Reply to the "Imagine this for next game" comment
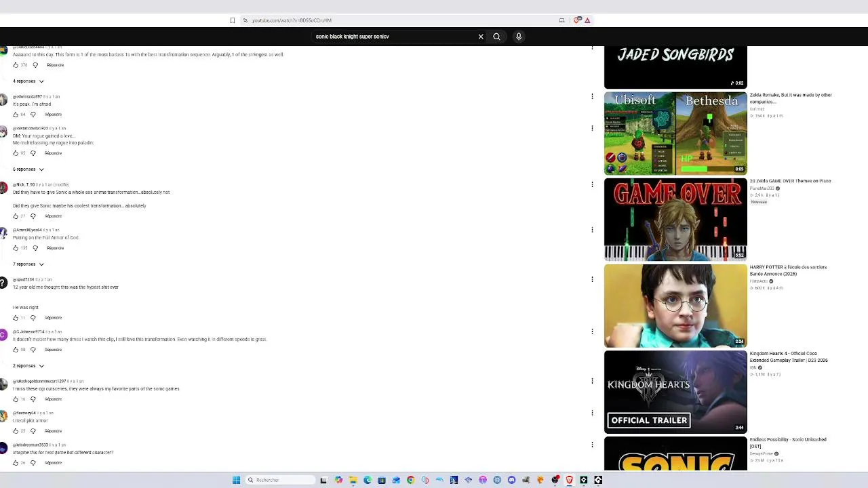This screenshot has height=488, width=868. (53, 463)
